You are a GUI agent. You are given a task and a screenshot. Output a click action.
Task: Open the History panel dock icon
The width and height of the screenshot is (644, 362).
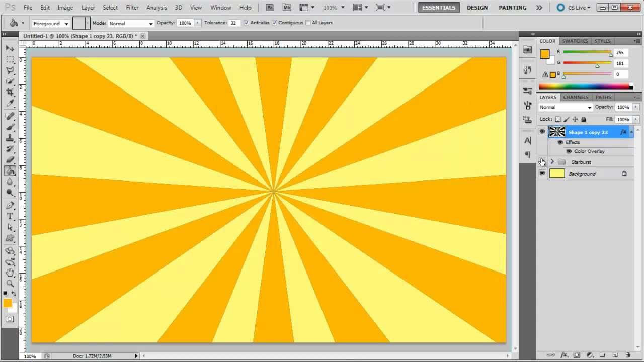(x=527, y=70)
